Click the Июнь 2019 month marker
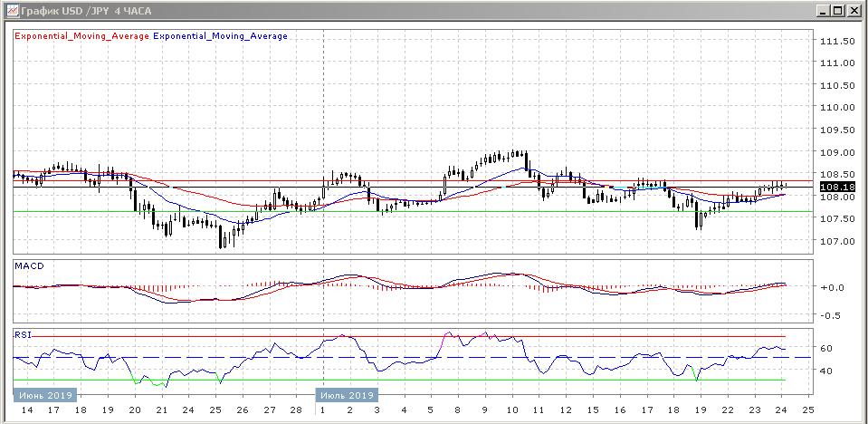Image resolution: width=868 pixels, height=424 pixels. pyautogui.click(x=45, y=396)
